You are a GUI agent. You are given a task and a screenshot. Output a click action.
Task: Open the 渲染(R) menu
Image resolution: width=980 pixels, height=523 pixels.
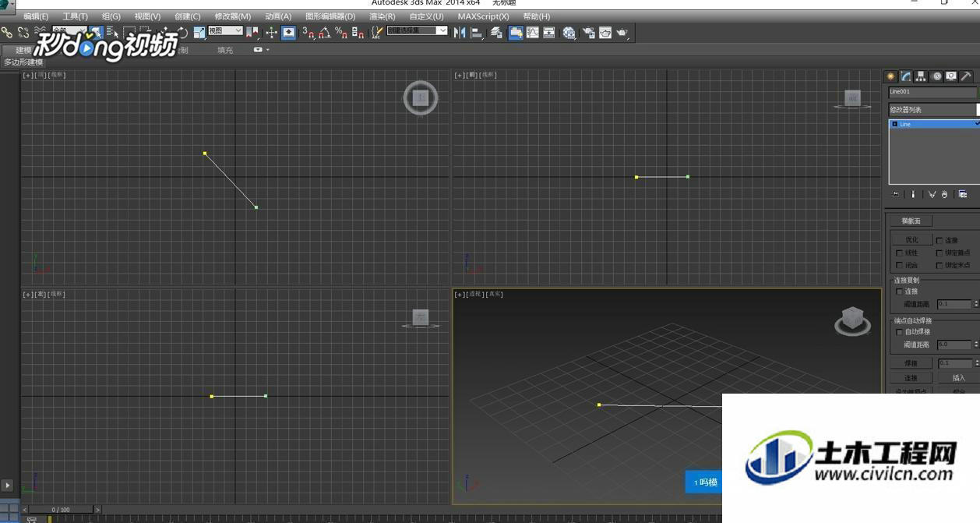point(382,16)
